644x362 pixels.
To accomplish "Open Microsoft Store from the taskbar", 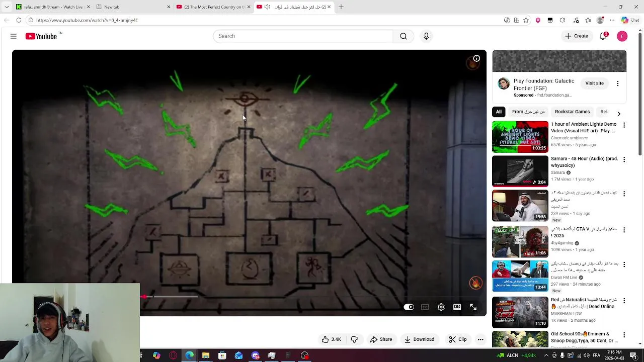I will [x=222, y=355].
